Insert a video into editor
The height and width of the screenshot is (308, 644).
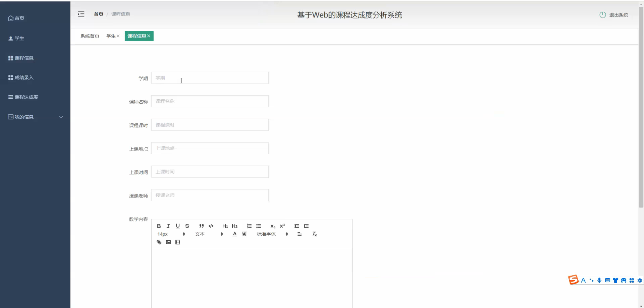(x=178, y=242)
